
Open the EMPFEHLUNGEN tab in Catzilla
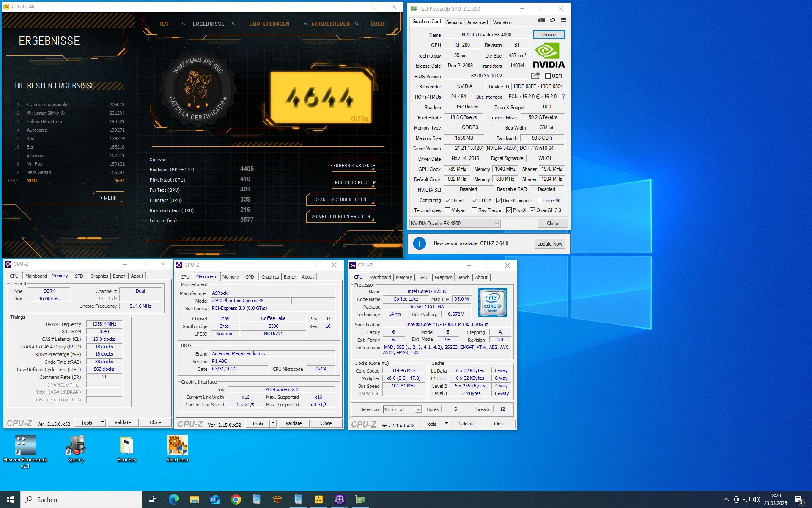tap(269, 24)
